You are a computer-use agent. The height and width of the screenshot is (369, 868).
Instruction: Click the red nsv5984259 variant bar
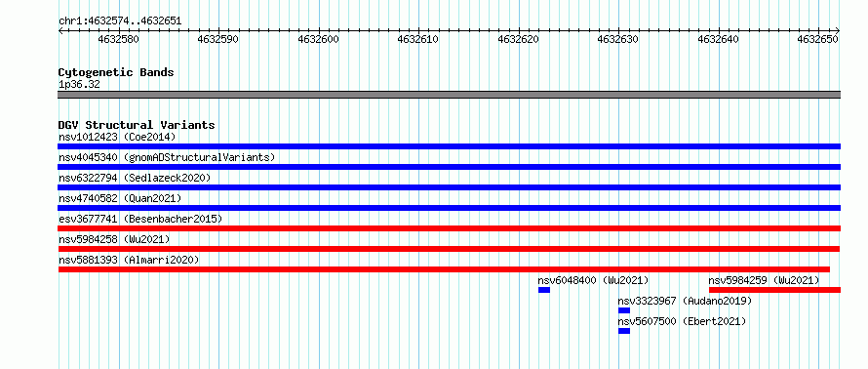[x=774, y=290]
